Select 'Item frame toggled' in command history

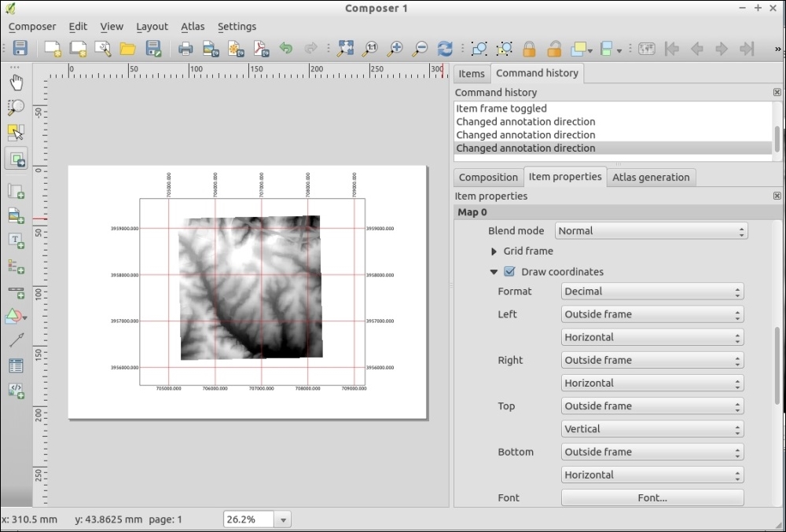501,108
